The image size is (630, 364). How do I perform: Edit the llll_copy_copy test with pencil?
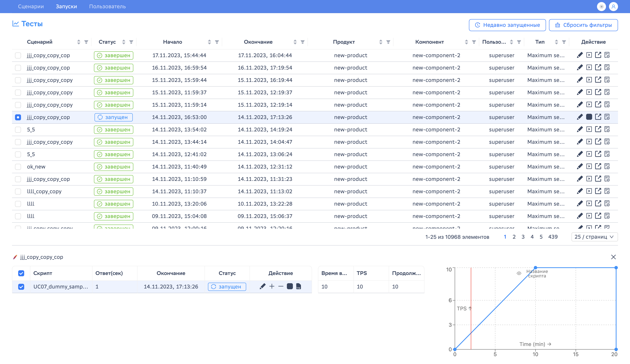point(580,191)
